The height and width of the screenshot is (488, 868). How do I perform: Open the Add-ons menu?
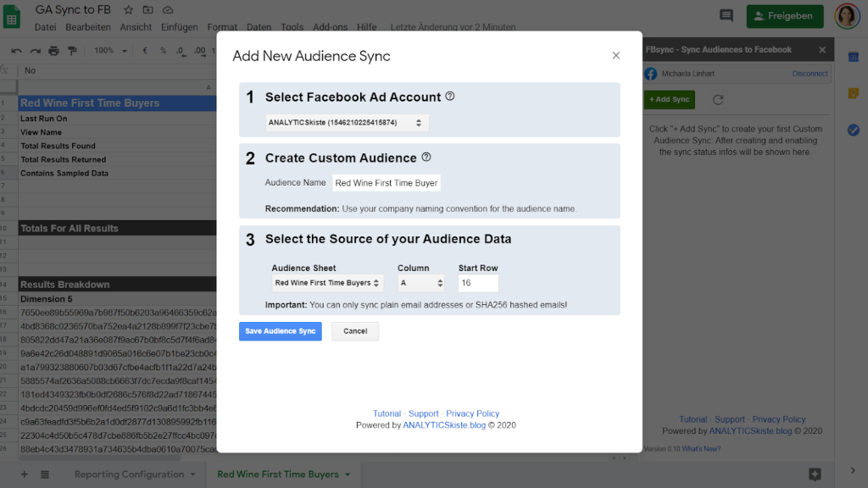coord(331,27)
